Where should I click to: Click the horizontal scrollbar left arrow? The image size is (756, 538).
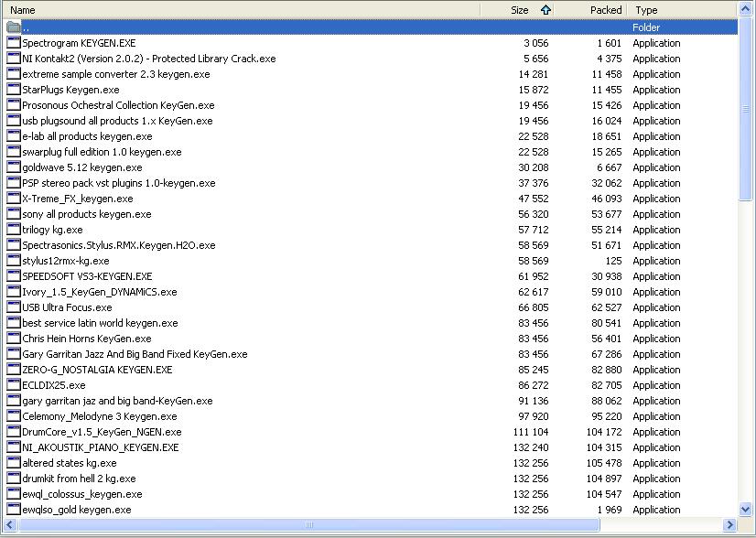[10, 524]
